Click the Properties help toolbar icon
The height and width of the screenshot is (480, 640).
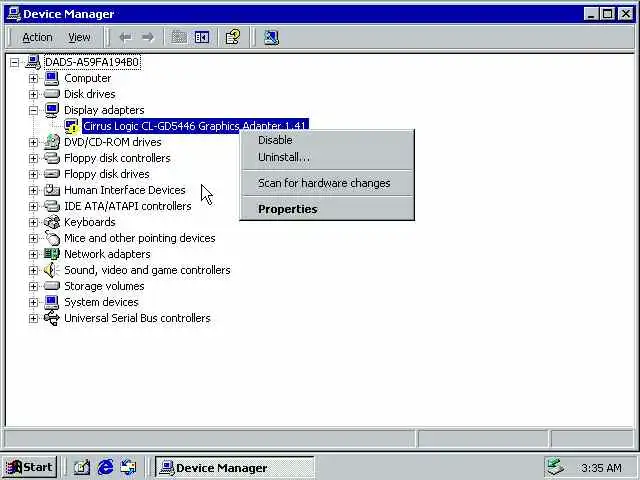[x=233, y=38]
